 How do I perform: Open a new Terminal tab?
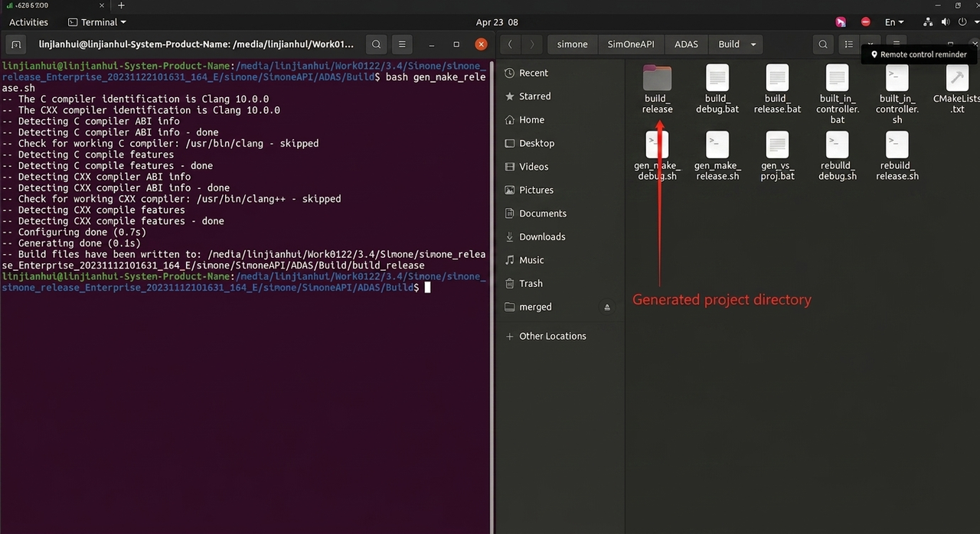(x=18, y=44)
